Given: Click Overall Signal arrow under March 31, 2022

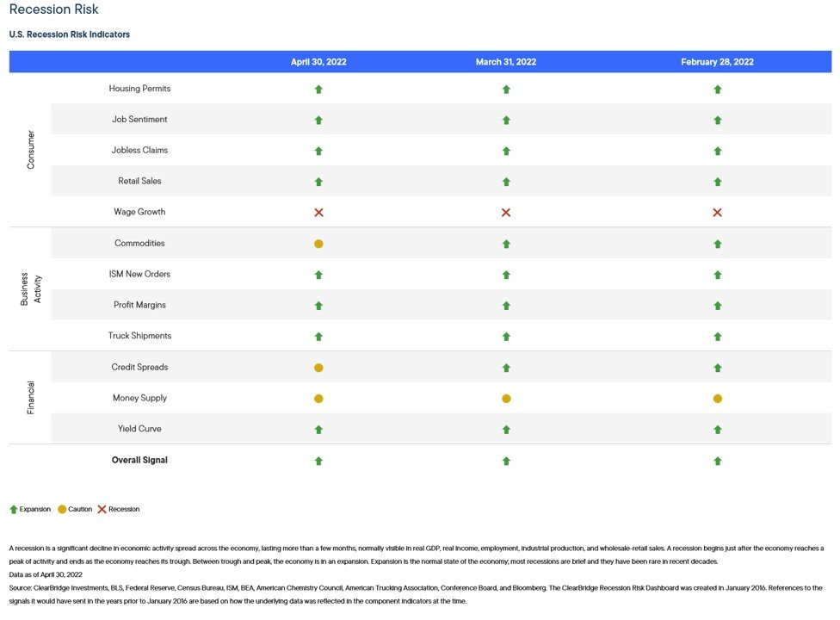Looking at the screenshot, I should [x=506, y=461].
